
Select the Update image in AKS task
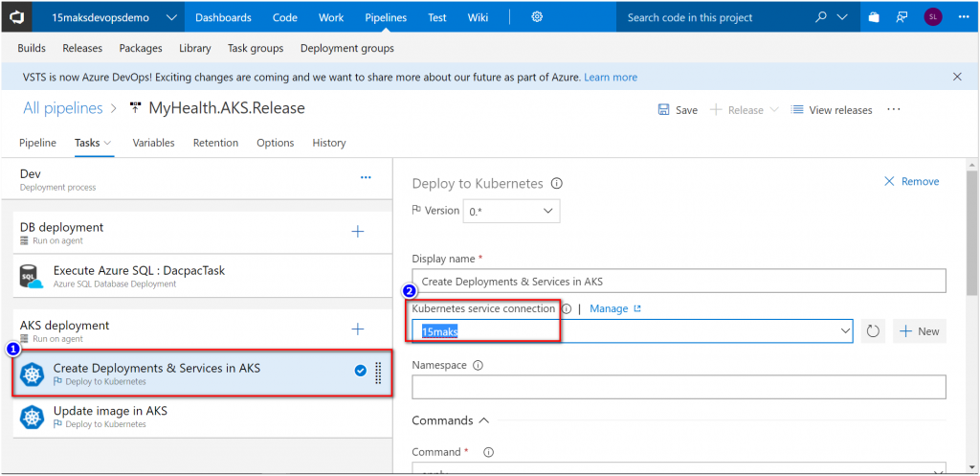click(202, 418)
